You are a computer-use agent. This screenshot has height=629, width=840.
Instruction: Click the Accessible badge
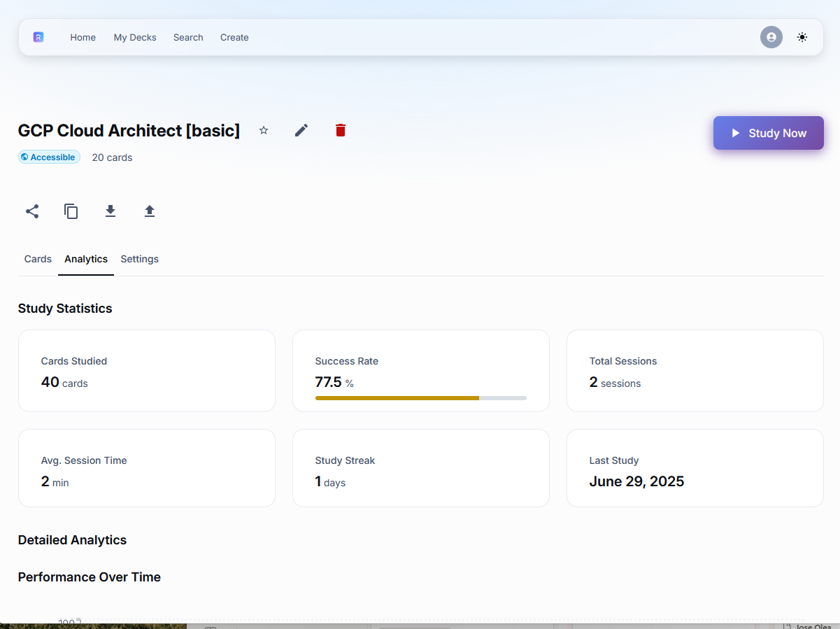[x=49, y=157]
